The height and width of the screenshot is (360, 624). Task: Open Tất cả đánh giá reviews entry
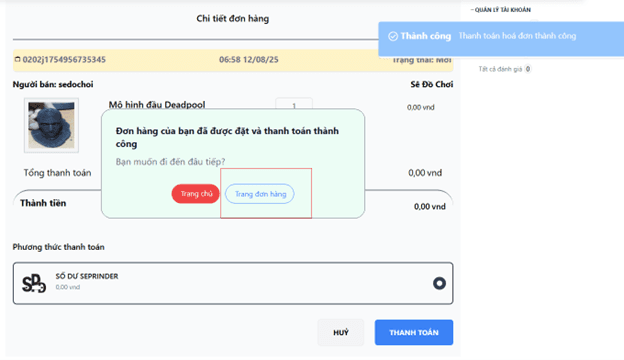(x=504, y=69)
